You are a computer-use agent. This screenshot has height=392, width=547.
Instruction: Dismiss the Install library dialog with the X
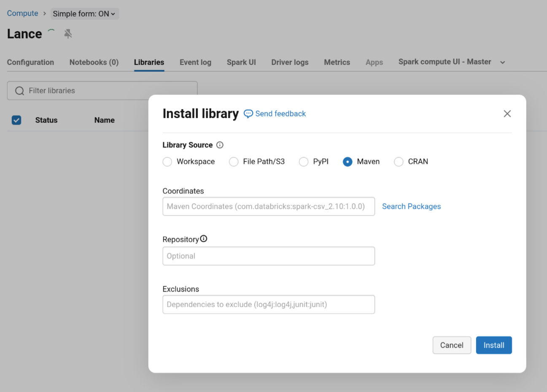[x=507, y=114]
